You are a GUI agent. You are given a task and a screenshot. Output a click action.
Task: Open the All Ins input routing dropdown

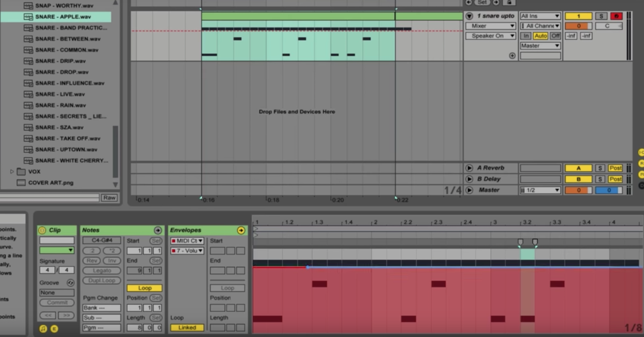point(540,16)
